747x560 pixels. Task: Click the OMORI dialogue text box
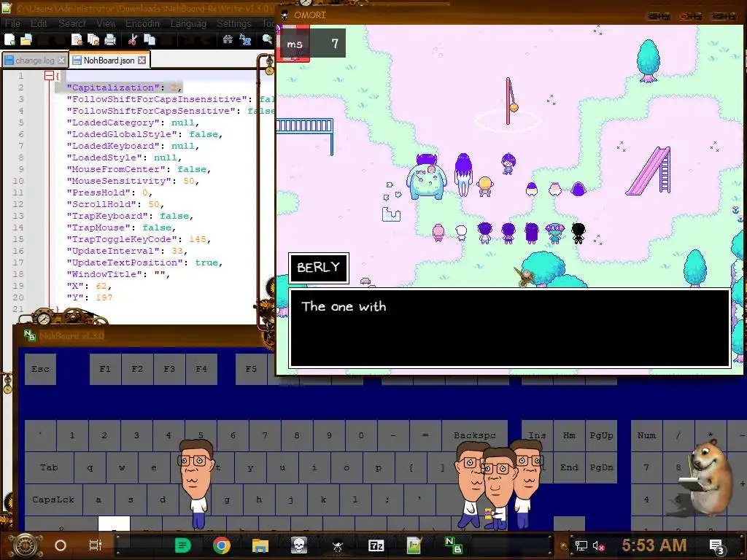[x=510, y=328]
